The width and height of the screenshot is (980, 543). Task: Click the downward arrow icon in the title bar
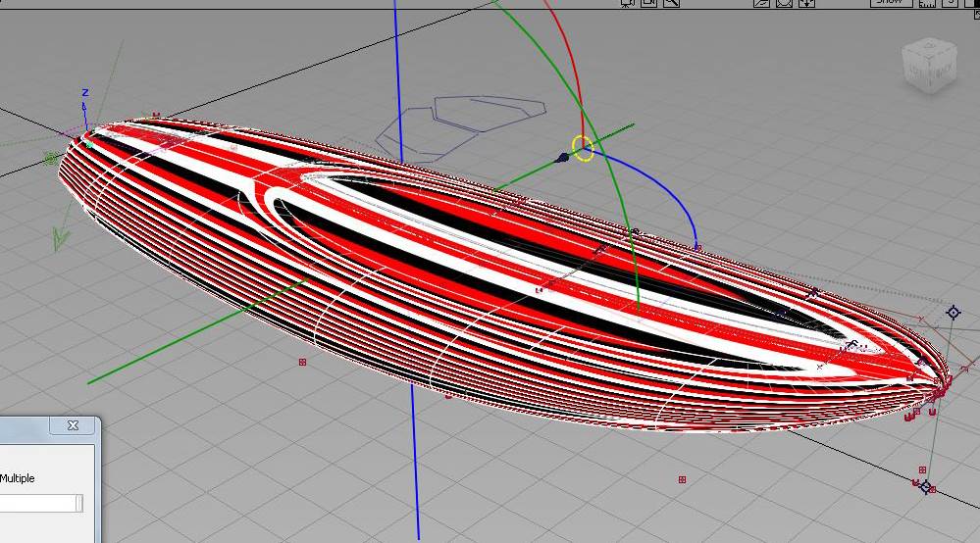(x=806, y=3)
